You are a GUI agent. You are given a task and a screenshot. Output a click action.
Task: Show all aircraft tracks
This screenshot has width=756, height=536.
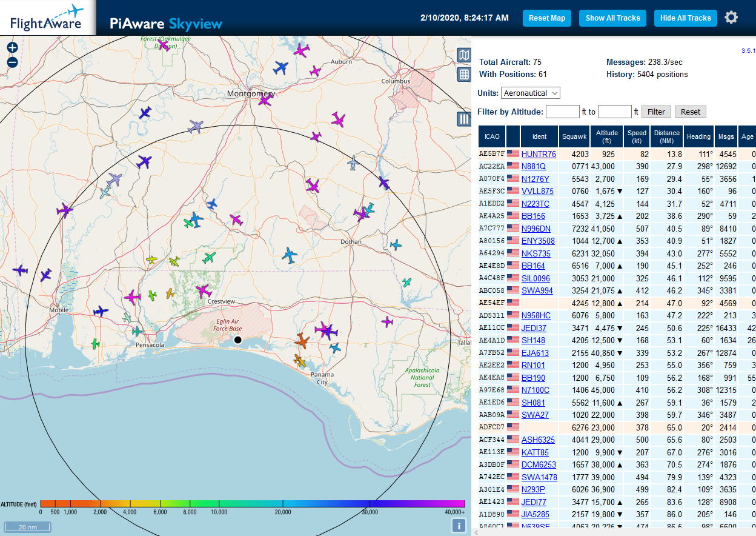tap(613, 18)
